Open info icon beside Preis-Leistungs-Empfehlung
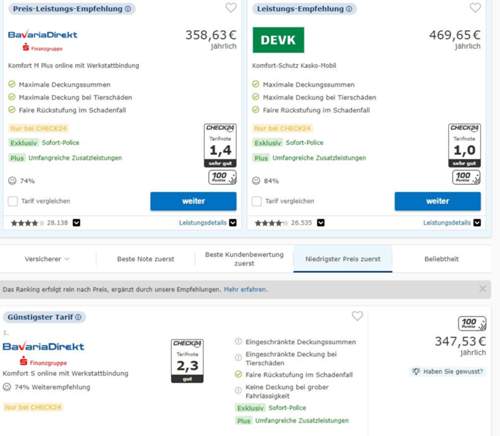 click(x=128, y=9)
